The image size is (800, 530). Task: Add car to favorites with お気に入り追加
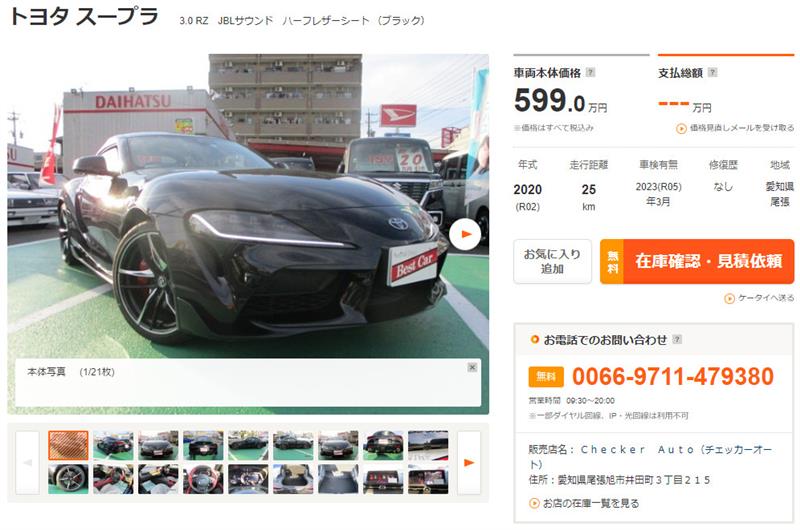tap(553, 261)
